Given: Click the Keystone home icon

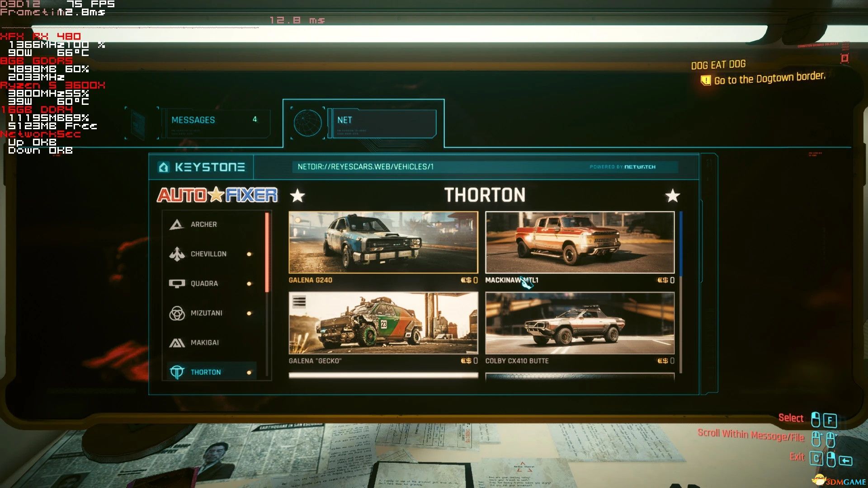Looking at the screenshot, I should click(x=164, y=167).
